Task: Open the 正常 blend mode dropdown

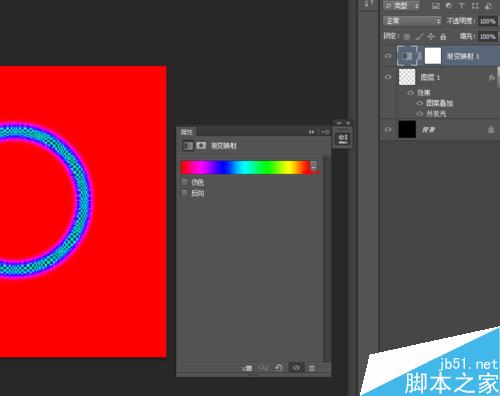Action: click(412, 21)
